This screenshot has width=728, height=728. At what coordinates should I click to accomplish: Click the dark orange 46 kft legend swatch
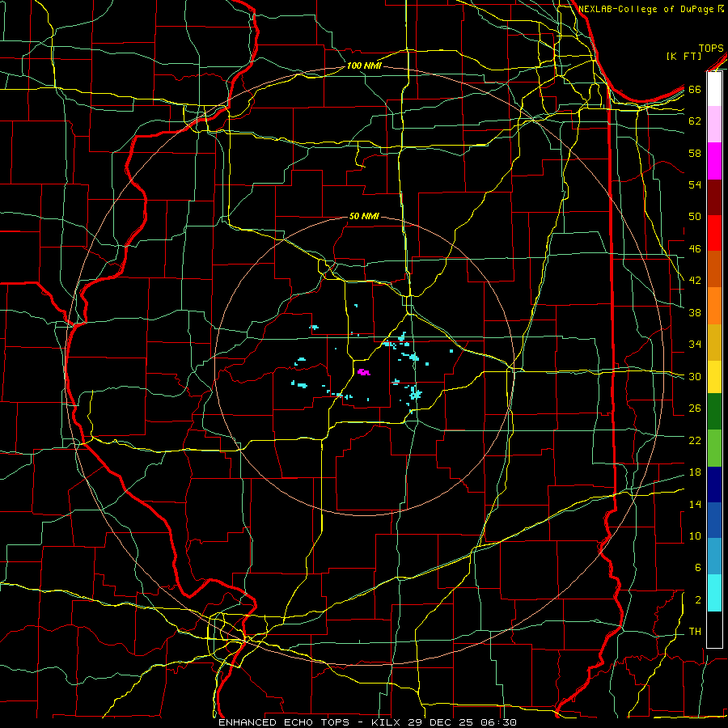(714, 269)
